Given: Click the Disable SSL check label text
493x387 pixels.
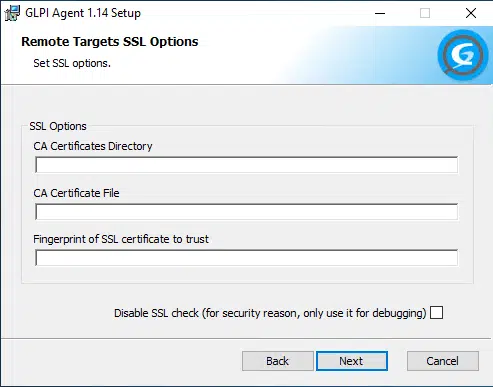Looking at the screenshot, I should coord(270,313).
